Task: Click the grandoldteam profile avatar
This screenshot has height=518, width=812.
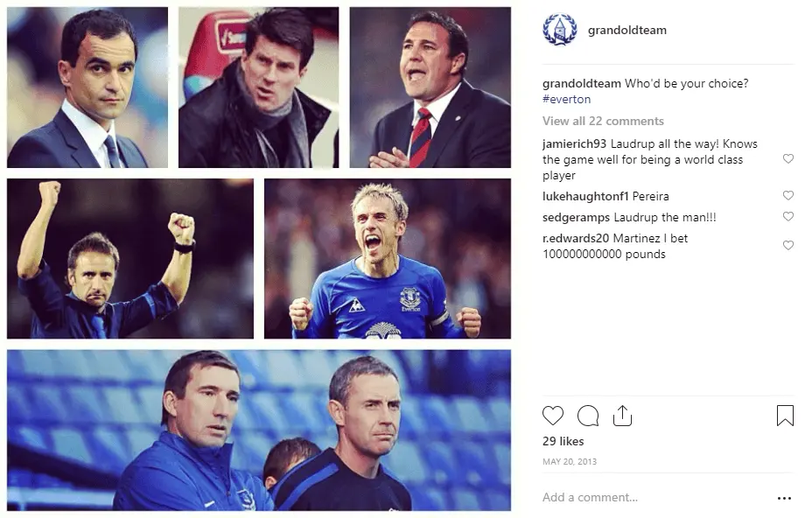Action: click(x=560, y=31)
